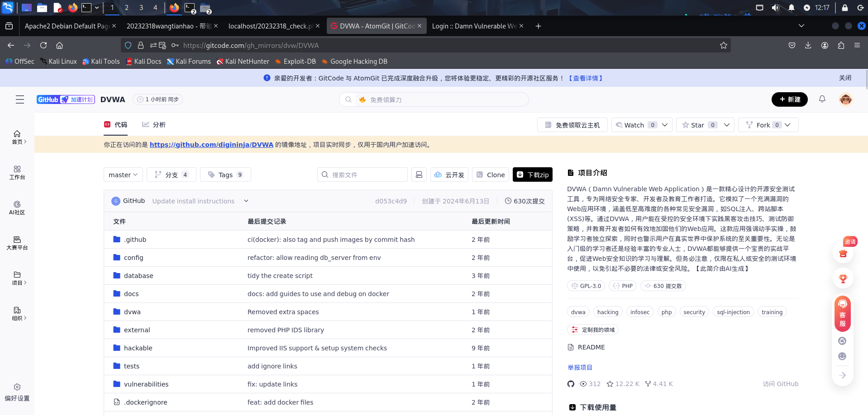Expand the Watch dropdown arrow

click(x=665, y=125)
